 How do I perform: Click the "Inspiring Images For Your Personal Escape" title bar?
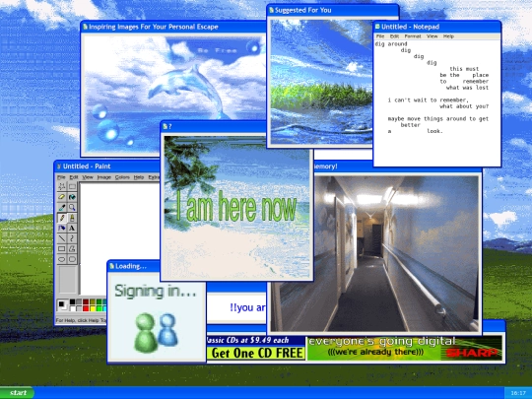(x=173, y=27)
